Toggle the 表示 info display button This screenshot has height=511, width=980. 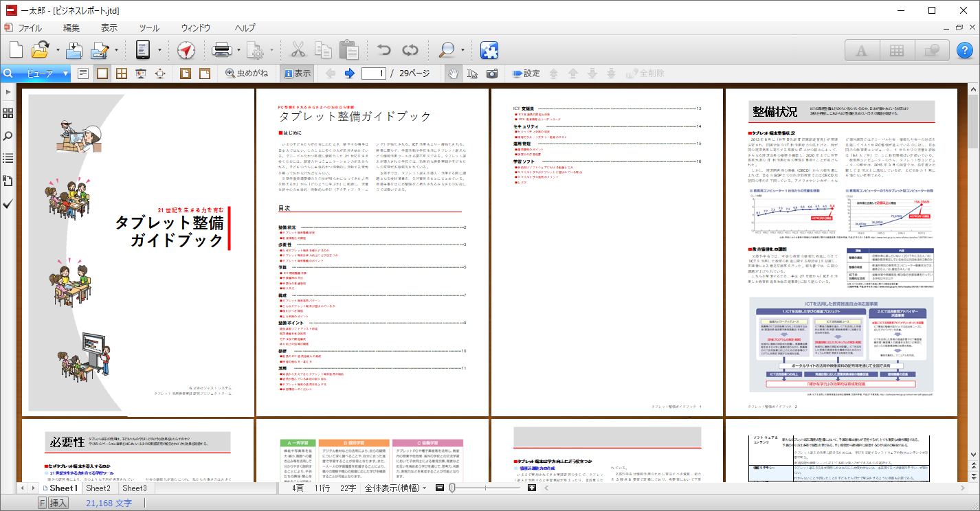tap(297, 73)
